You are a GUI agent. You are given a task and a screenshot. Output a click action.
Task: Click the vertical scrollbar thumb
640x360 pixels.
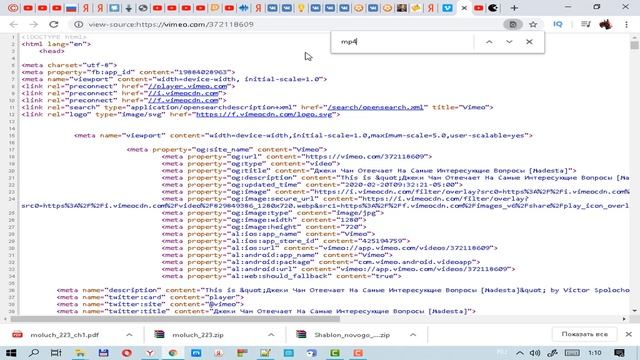coord(634,44)
